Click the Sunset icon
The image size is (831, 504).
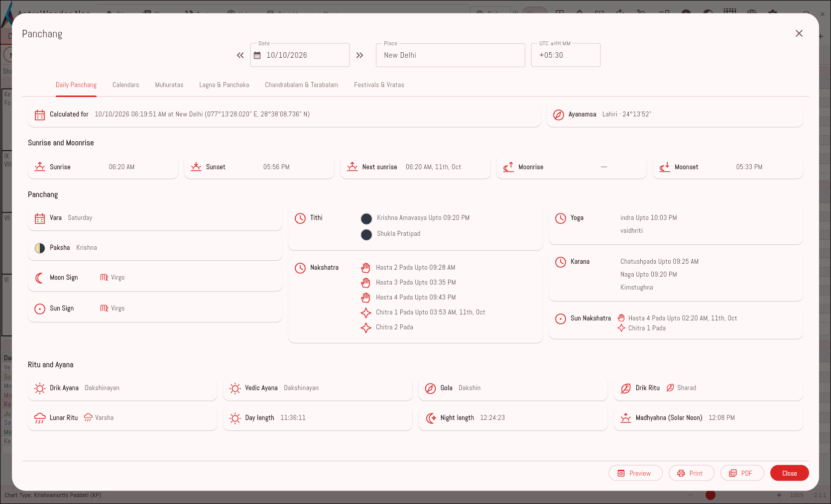196,167
